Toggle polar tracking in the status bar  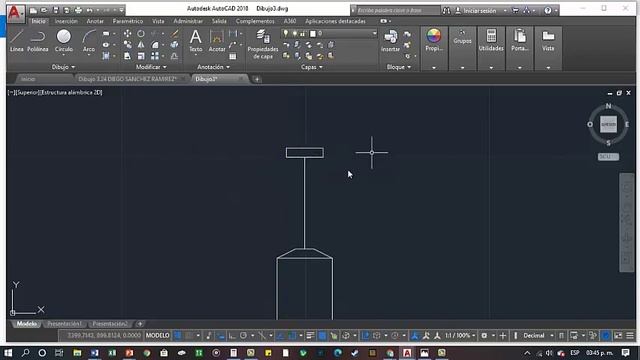(x=243, y=336)
